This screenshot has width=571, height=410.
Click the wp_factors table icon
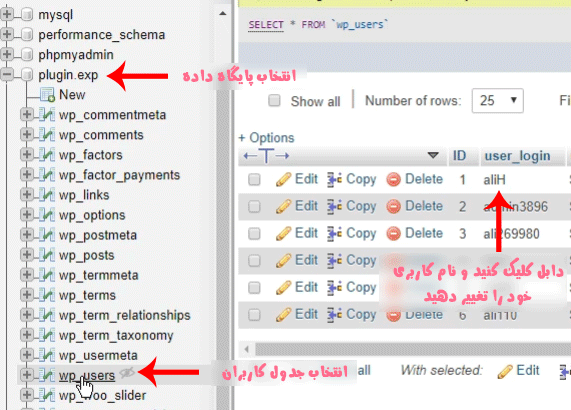[47, 155]
